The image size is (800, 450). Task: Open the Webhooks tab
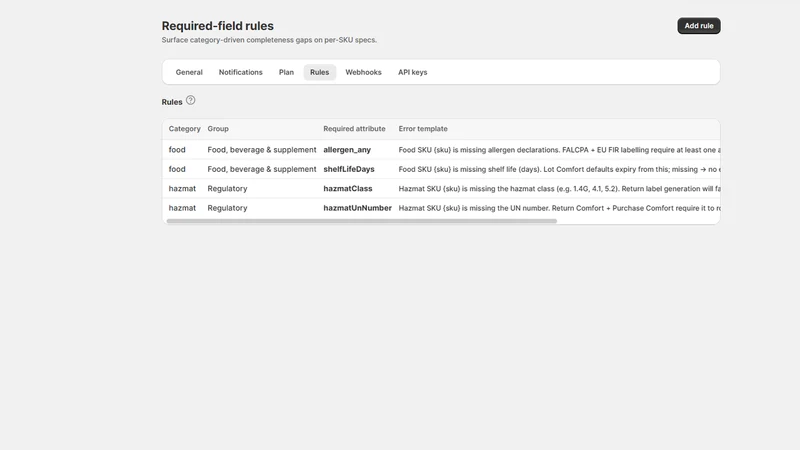pyautogui.click(x=363, y=72)
